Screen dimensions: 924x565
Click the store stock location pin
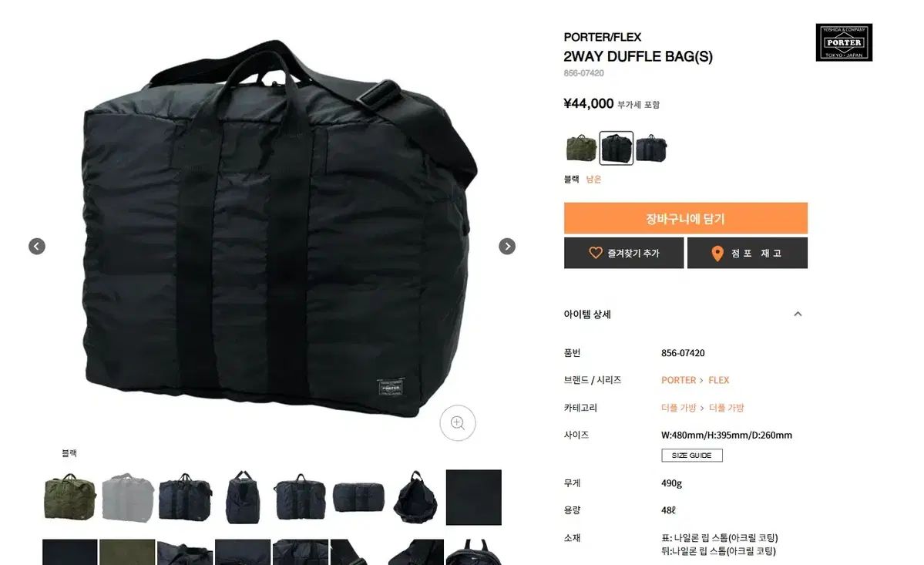click(x=717, y=254)
